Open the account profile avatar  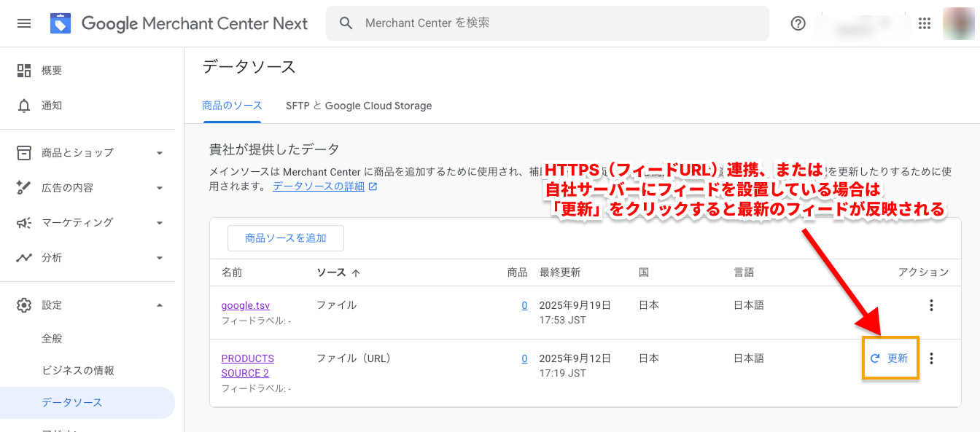[x=957, y=23]
